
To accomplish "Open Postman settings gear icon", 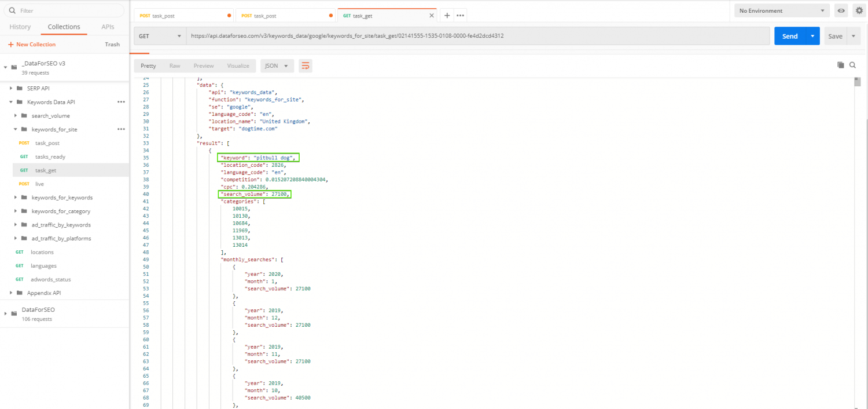I will pyautogui.click(x=860, y=10).
